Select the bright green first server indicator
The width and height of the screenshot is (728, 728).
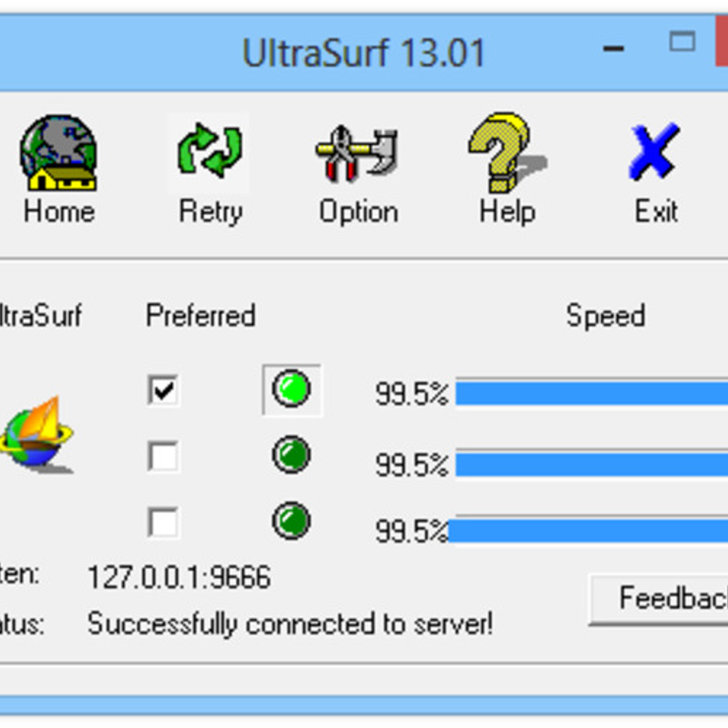click(292, 389)
